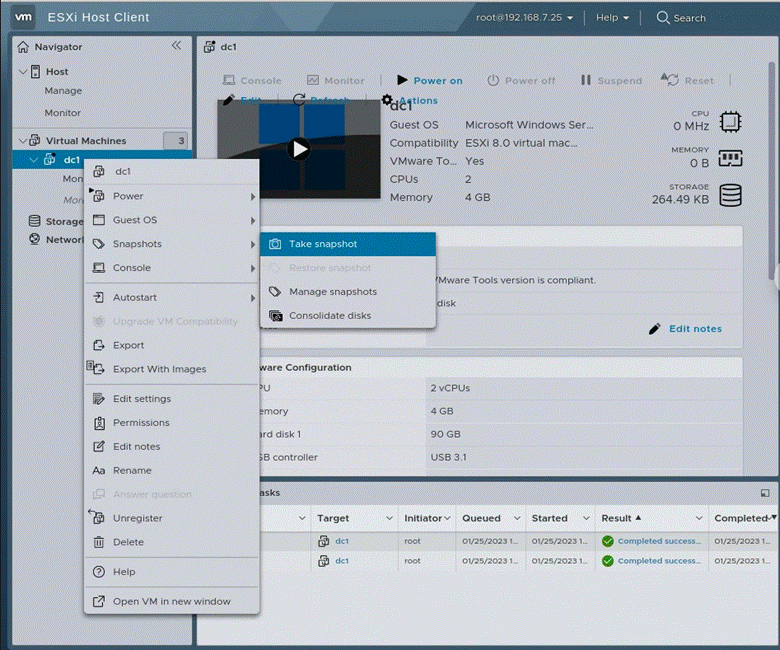The width and height of the screenshot is (780, 650).
Task: Click Completed success link in first row
Action: [x=660, y=541]
